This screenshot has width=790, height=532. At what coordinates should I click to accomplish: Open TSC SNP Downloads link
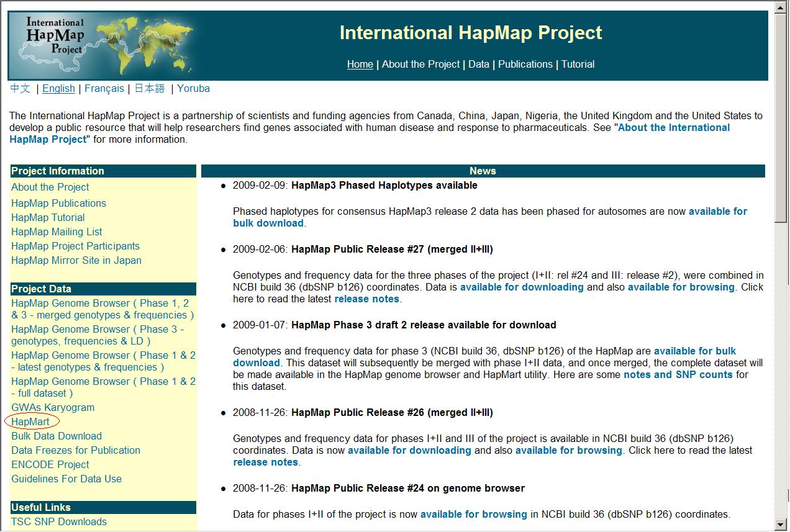click(x=59, y=522)
